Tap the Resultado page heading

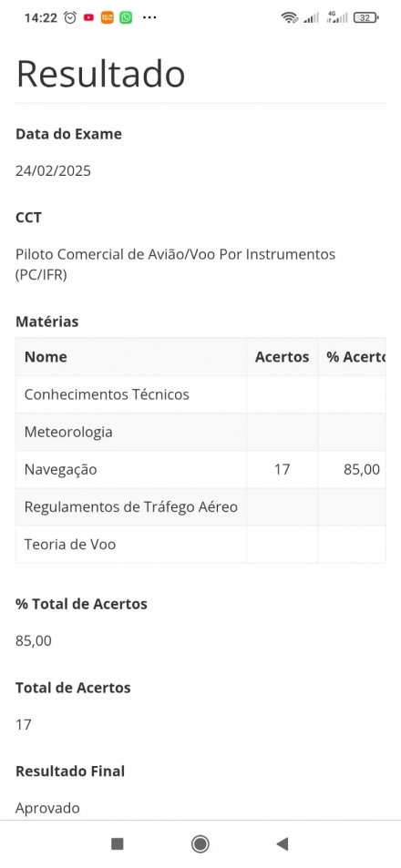[x=100, y=73]
